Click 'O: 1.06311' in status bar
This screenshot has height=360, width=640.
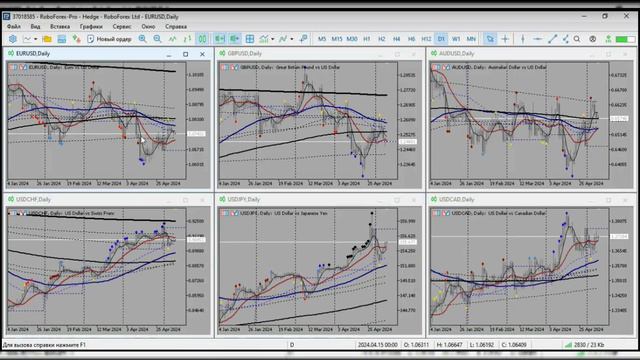click(x=417, y=345)
